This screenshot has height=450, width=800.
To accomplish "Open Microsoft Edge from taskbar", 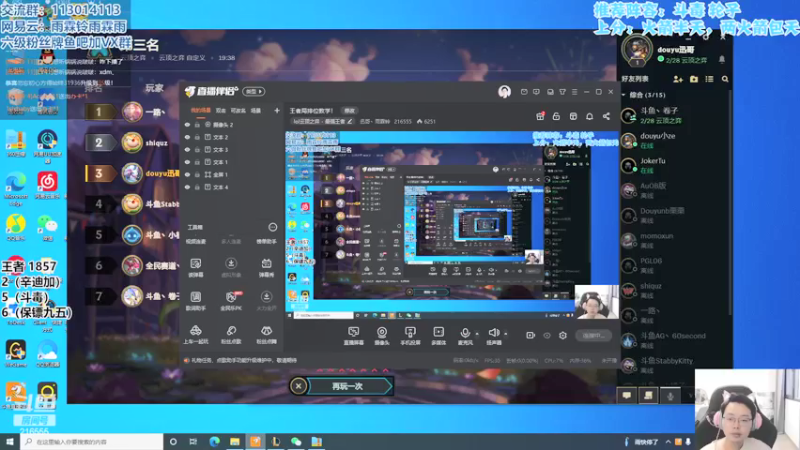I will point(214,441).
